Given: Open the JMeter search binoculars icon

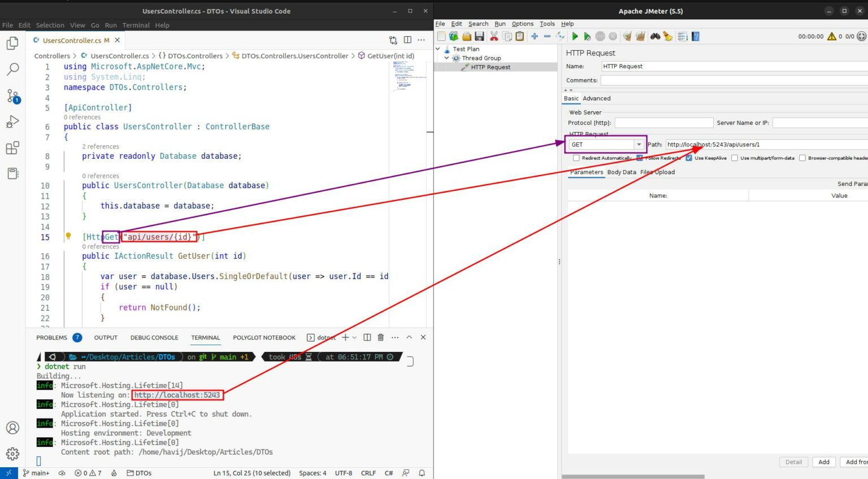Looking at the screenshot, I should (x=654, y=36).
